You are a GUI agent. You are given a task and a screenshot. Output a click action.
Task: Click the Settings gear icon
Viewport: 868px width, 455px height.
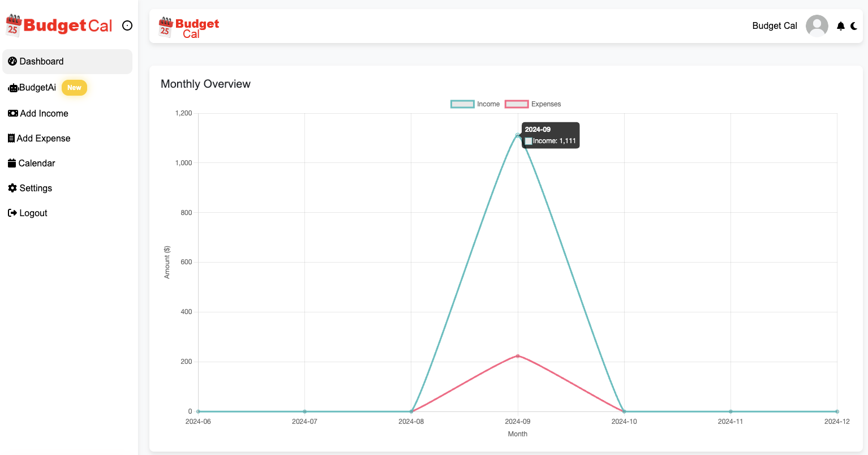12,188
